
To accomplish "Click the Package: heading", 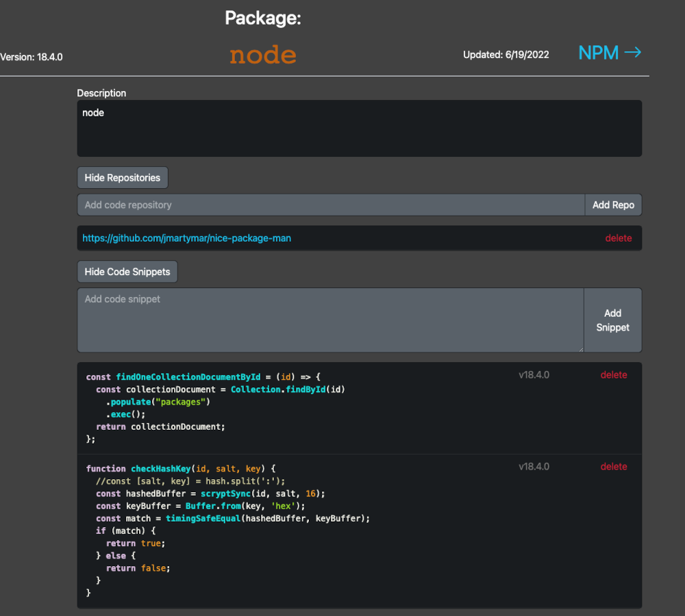I will (263, 18).
